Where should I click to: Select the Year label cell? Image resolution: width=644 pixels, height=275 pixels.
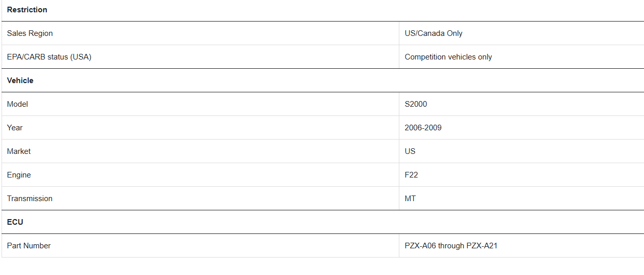pos(200,128)
